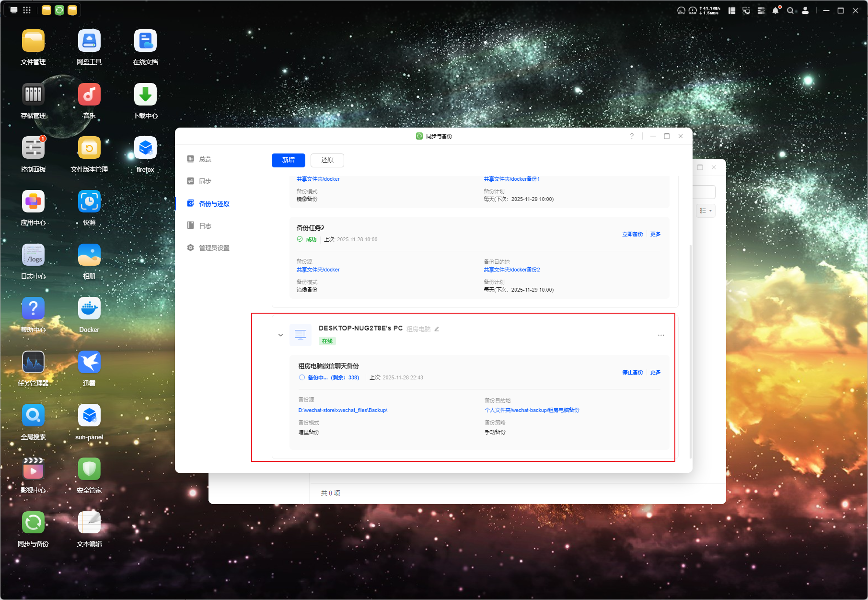Click the notification bell in top bar
This screenshot has width=868, height=600.
(x=775, y=11)
